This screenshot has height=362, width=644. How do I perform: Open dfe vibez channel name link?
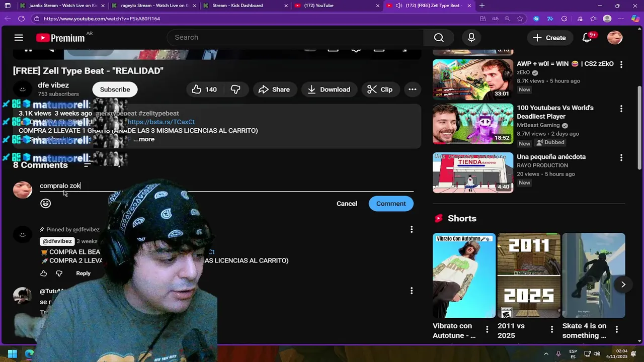pos(53,85)
